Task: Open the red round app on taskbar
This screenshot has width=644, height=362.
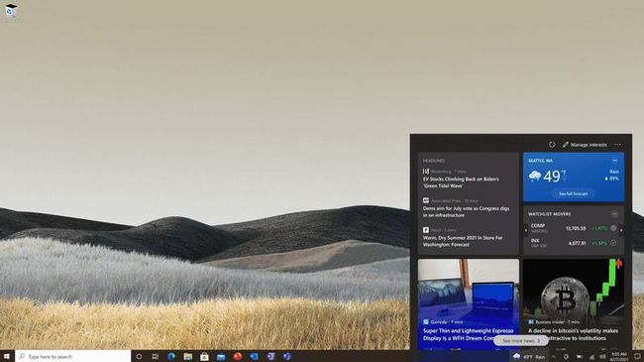Action: (238, 356)
